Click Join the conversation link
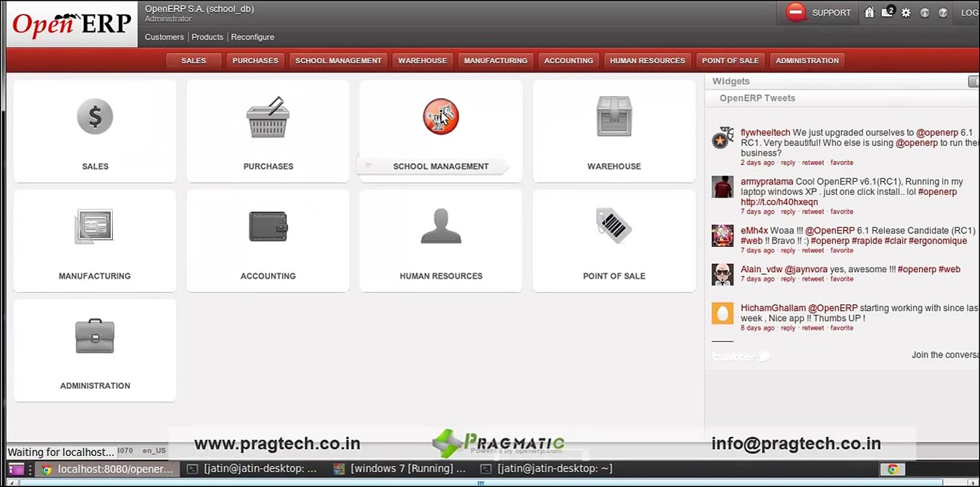The height and width of the screenshot is (487, 980). (946, 355)
